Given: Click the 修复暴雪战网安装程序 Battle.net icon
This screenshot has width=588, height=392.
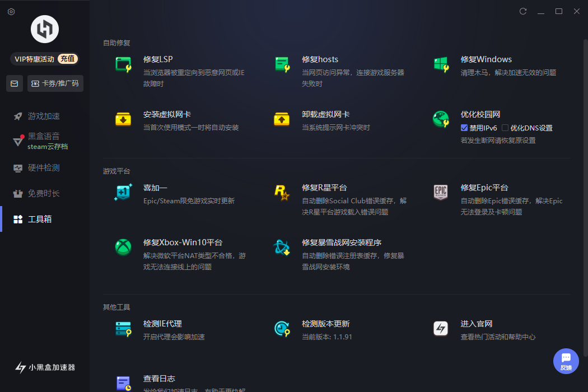Looking at the screenshot, I should pyautogui.click(x=282, y=248).
